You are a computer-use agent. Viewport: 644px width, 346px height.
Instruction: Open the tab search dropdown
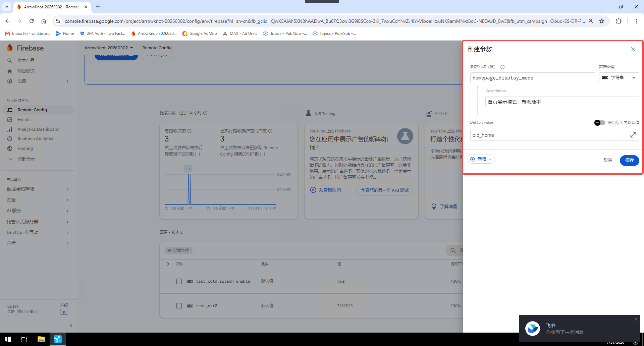(6, 7)
